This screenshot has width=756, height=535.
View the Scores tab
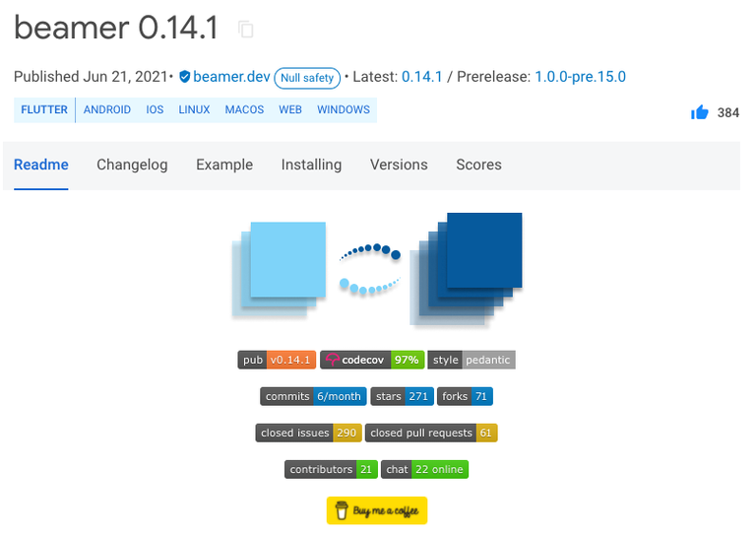pyautogui.click(x=478, y=165)
